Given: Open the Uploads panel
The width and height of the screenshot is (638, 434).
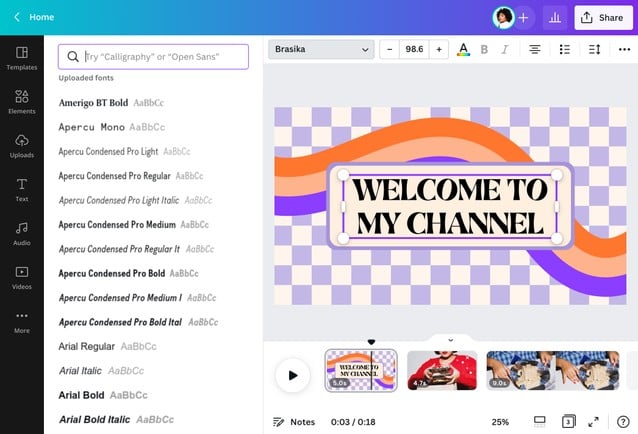Looking at the screenshot, I should pos(21,145).
